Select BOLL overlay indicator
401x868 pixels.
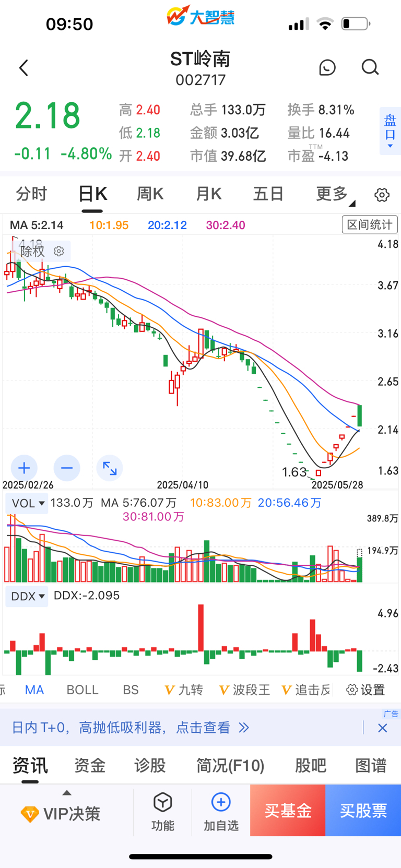(x=82, y=690)
